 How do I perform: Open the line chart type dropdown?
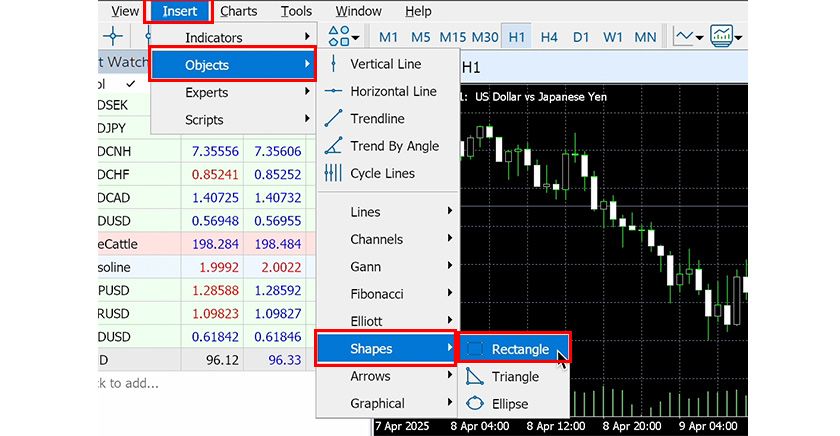tap(689, 38)
